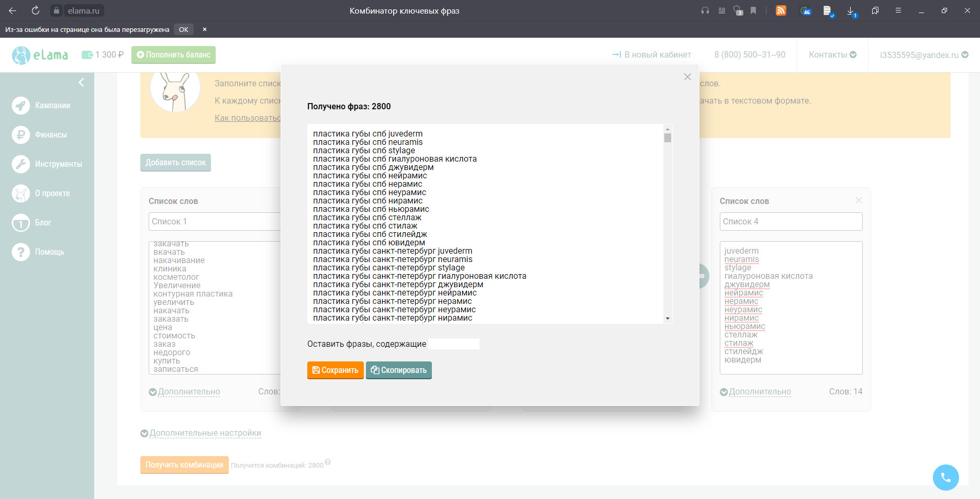The width and height of the screenshot is (980, 499).
Task: Open the browser hamburger menu
Action: pyautogui.click(x=898, y=10)
